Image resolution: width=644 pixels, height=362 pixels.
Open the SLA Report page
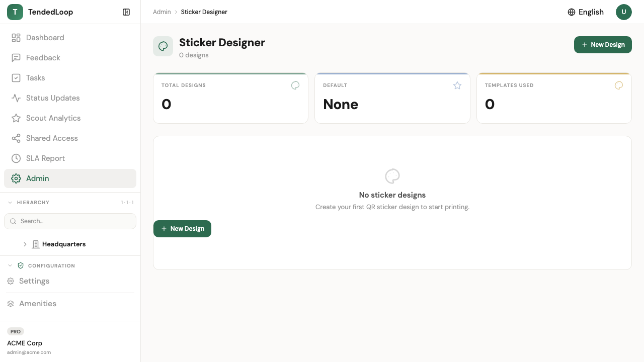(45, 158)
